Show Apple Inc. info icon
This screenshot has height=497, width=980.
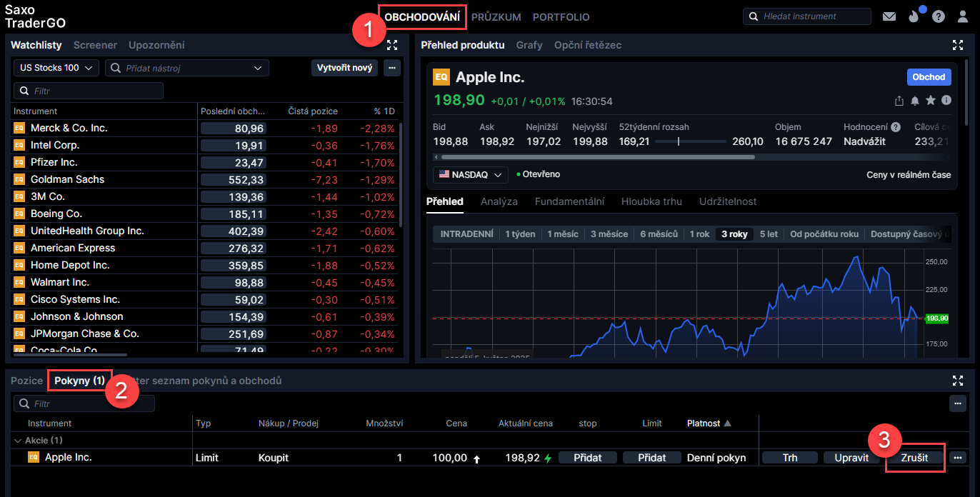pyautogui.click(x=946, y=101)
